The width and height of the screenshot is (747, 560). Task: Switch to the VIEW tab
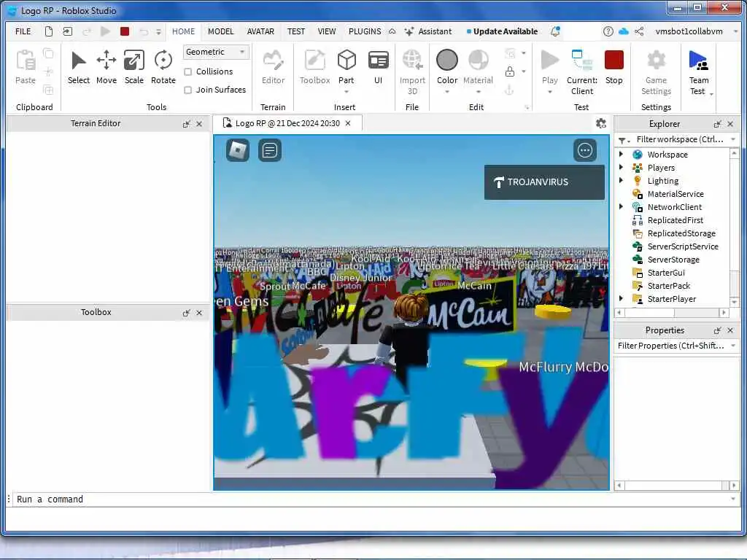[327, 31]
